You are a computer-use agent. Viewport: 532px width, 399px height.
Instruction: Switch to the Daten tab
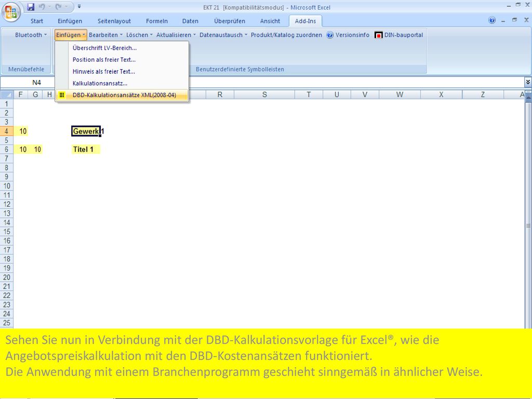tap(190, 21)
